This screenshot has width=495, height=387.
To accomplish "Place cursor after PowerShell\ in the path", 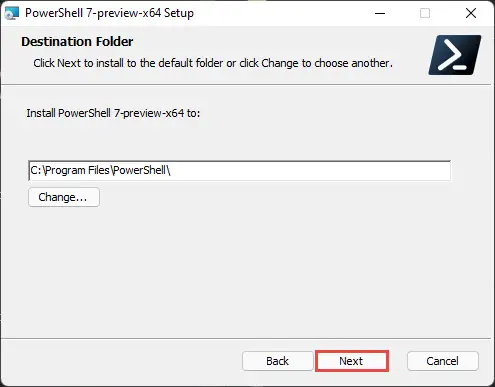I will 172,171.
